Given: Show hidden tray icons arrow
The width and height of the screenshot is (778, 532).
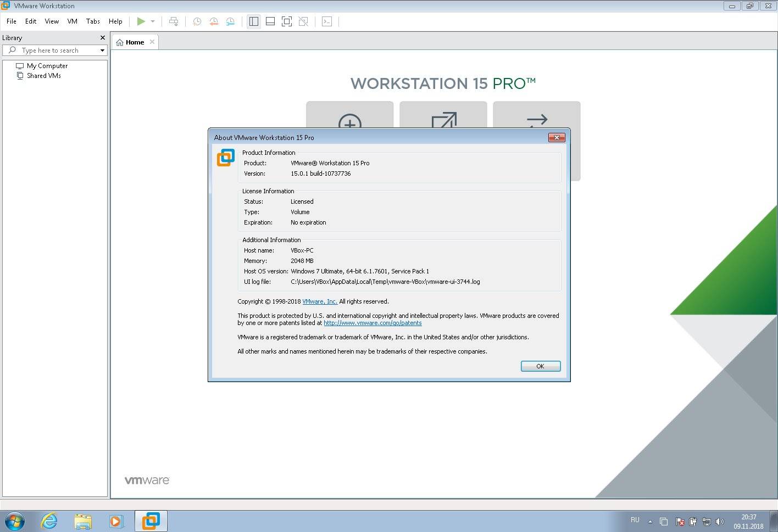Looking at the screenshot, I should pos(650,522).
